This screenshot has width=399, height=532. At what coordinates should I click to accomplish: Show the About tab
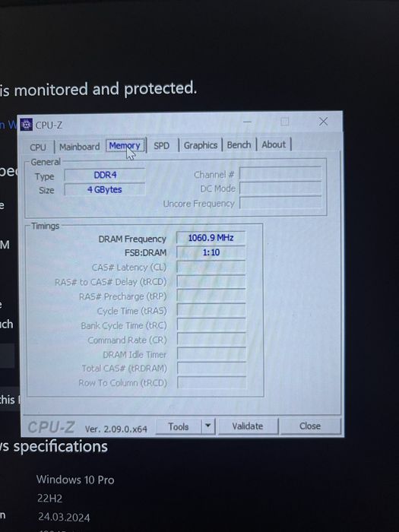click(274, 144)
